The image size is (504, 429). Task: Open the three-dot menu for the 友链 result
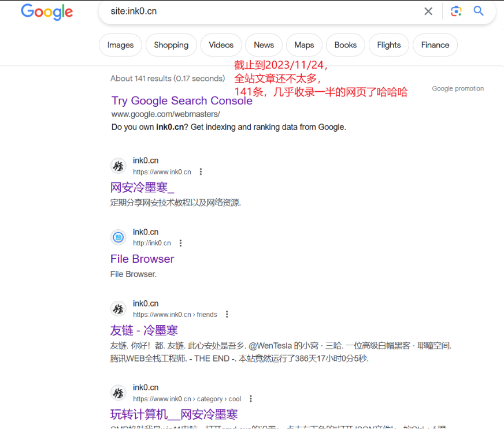(227, 315)
